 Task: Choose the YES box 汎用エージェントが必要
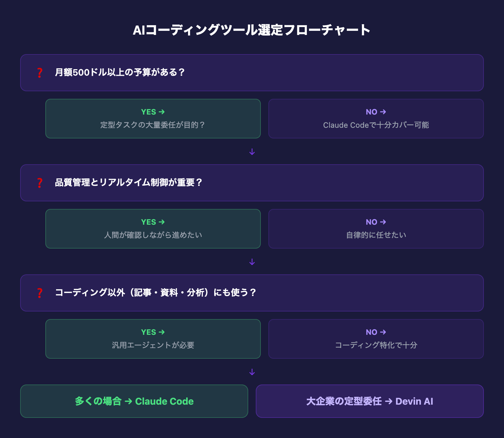point(153,339)
